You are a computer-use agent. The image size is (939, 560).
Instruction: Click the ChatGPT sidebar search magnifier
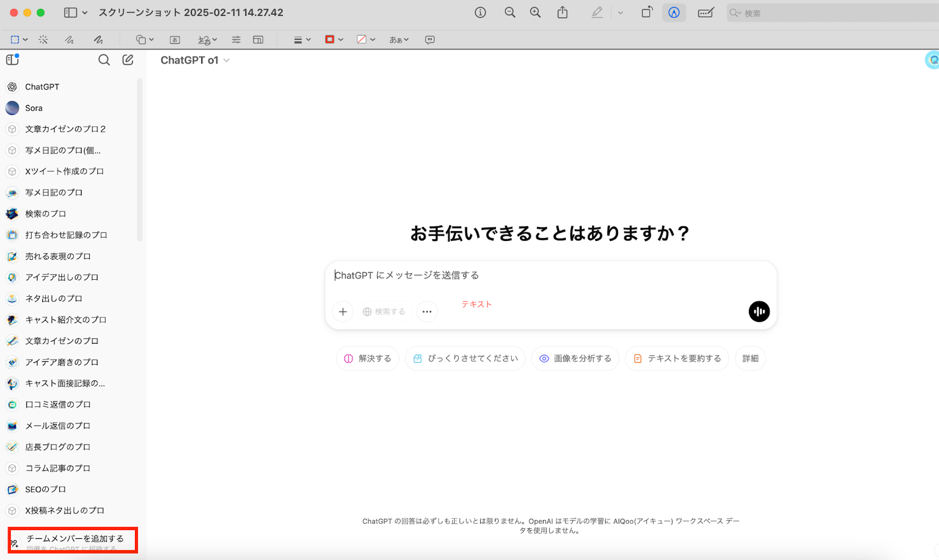point(104,60)
